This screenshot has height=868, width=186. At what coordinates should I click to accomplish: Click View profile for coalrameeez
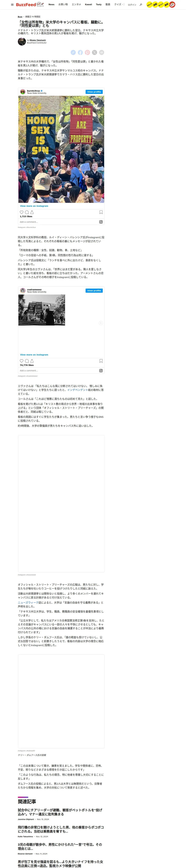click(x=94, y=290)
